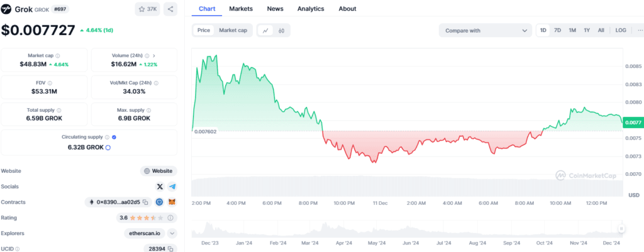Click the 0x8390...aa02d5 contract address
The width and height of the screenshot is (644, 252).
(119, 202)
